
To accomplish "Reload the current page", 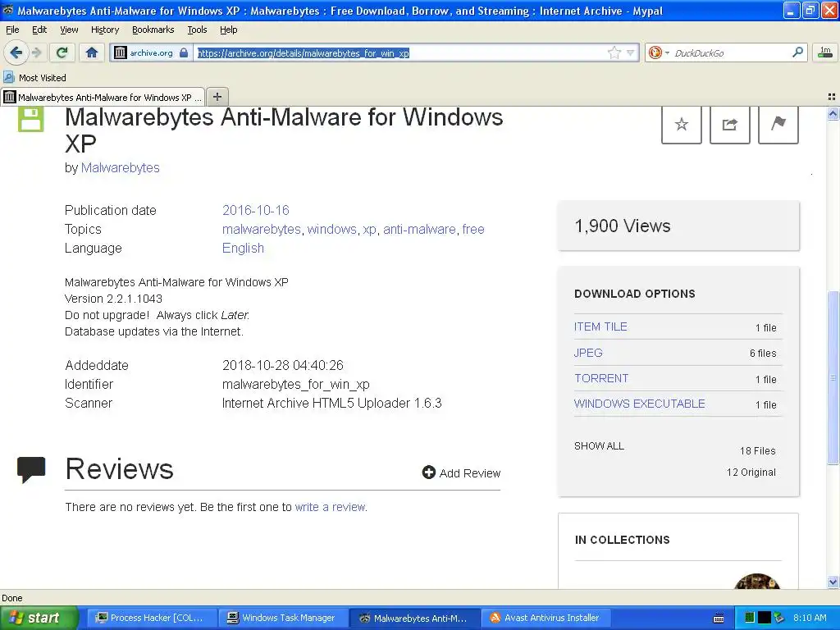I will (62, 52).
